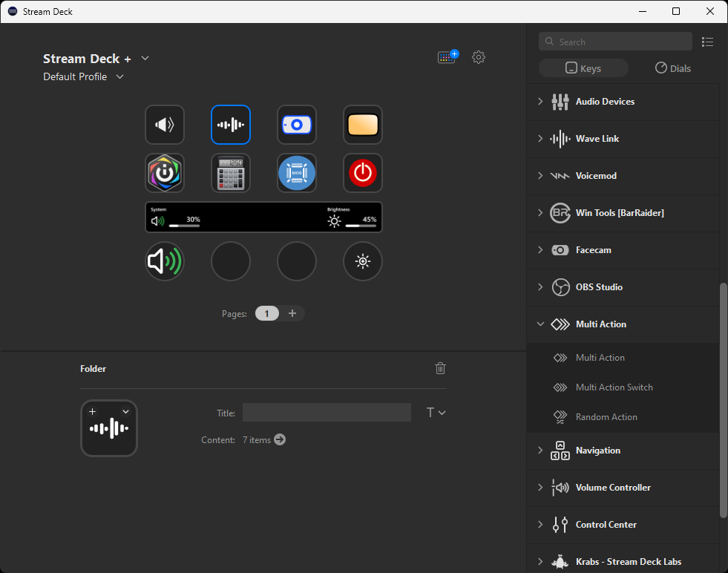Image resolution: width=728 pixels, height=573 pixels.
Task: Click the system volume 30% bar on touch strip
Action: tap(184, 226)
